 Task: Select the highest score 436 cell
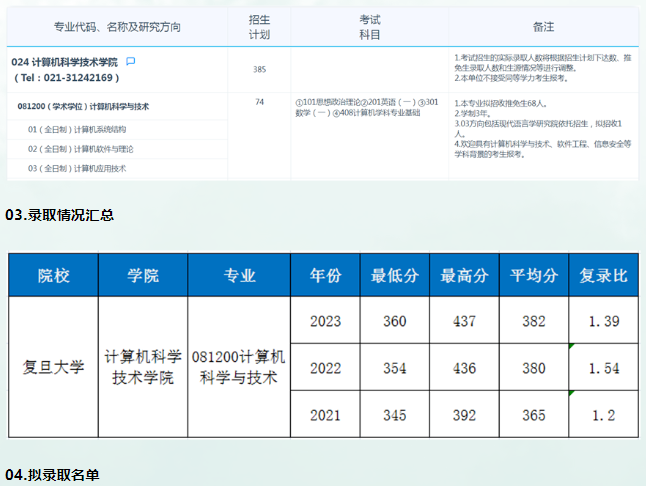(x=464, y=367)
